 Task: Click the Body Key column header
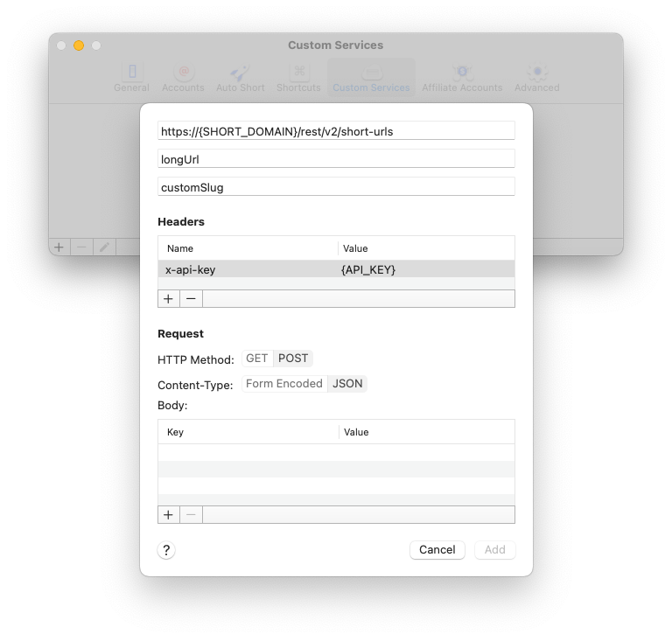248,432
